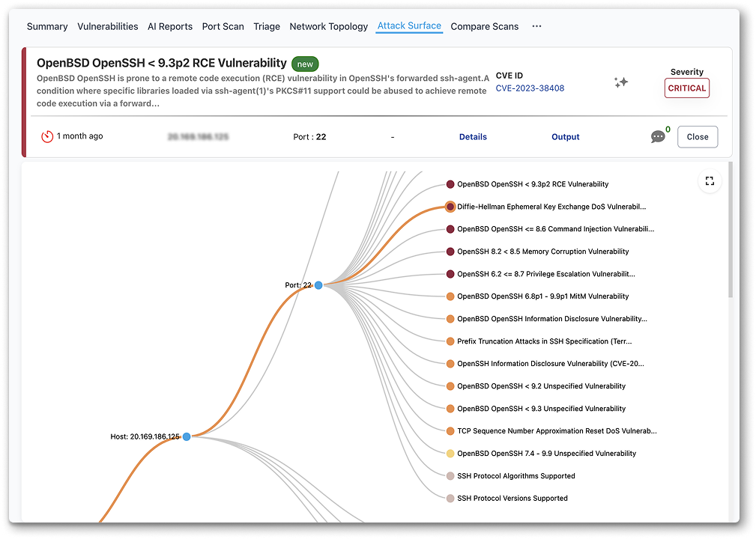This screenshot has height=539, width=756.
Task: Select OpenSSH <= 8.6 Command Injection node dot
Action: (x=450, y=229)
